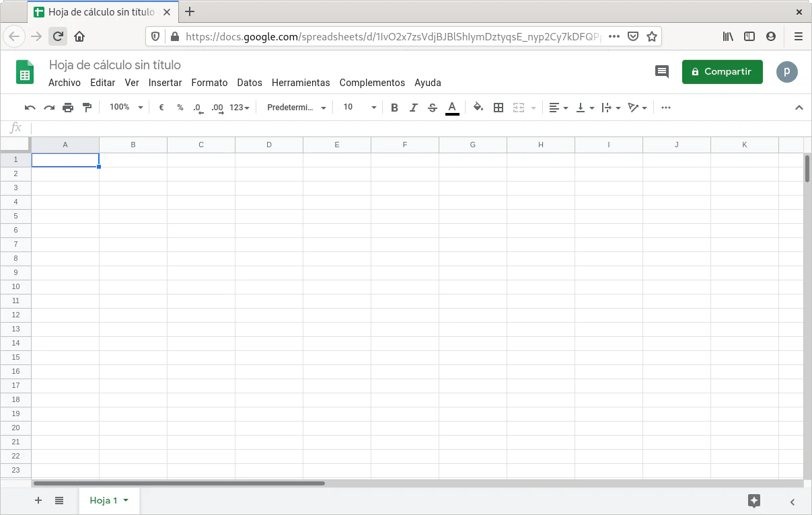Toggle italic formatting
The image size is (812, 515).
tap(414, 108)
